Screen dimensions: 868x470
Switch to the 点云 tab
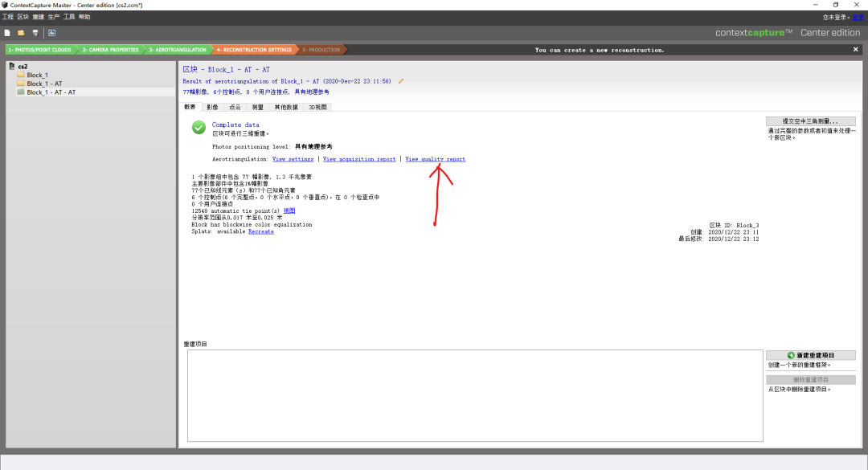[235, 108]
